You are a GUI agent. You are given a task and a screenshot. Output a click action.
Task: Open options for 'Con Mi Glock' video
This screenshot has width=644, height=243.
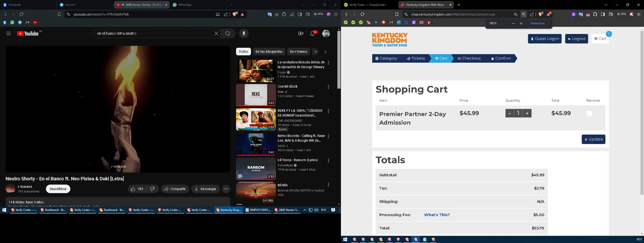pyautogui.click(x=328, y=87)
